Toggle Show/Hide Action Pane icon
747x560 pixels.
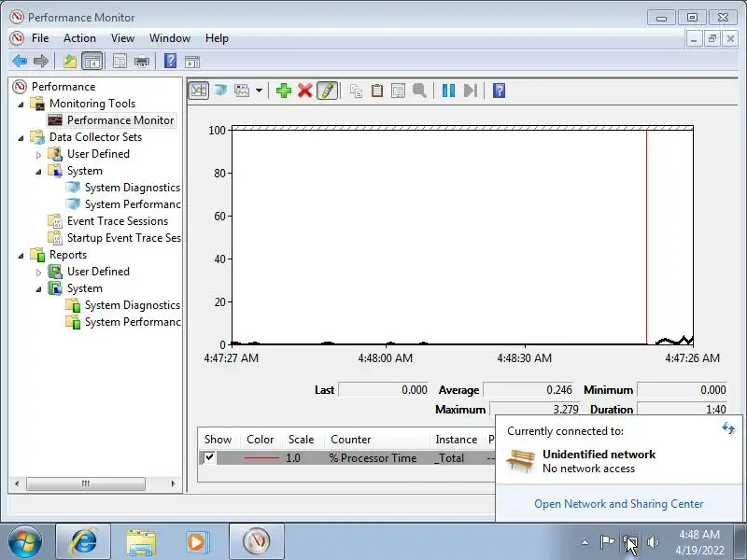point(192,62)
